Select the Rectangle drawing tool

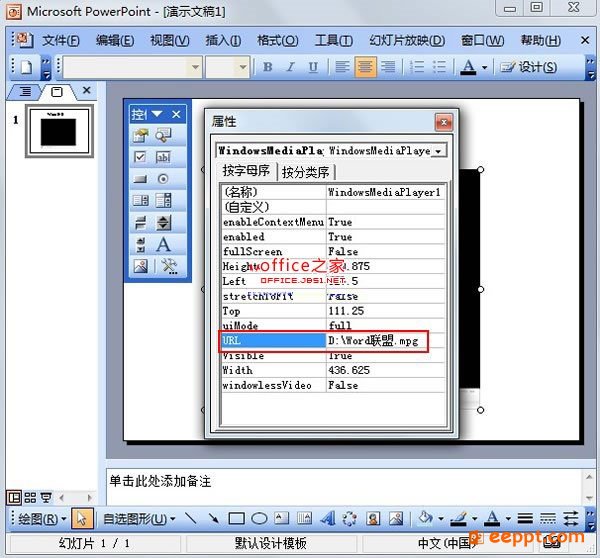tap(236, 519)
